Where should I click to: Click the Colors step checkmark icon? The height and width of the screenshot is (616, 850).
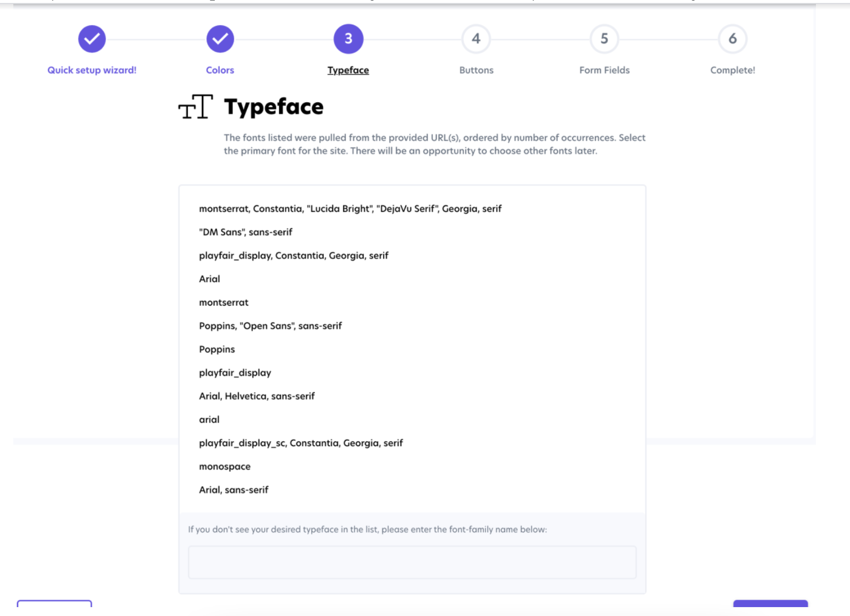coord(220,39)
